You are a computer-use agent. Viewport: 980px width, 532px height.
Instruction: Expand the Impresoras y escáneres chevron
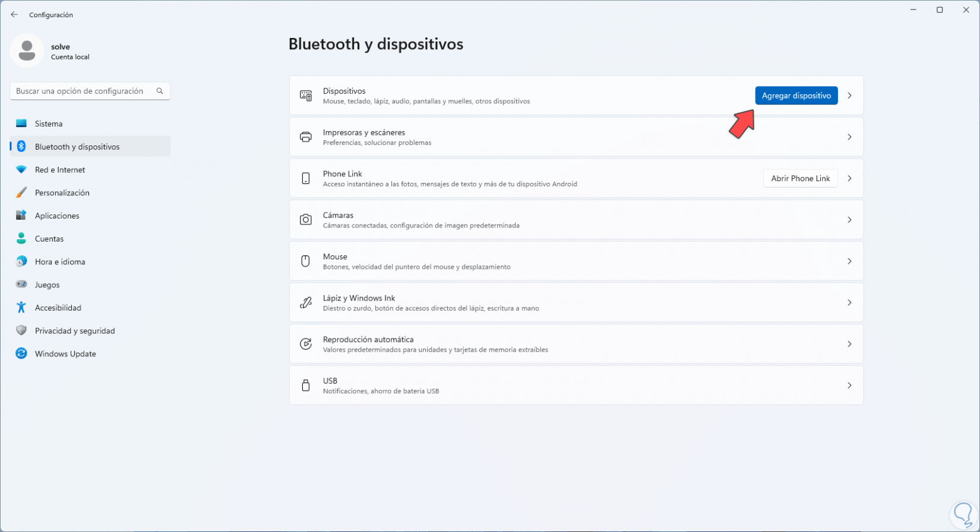coord(849,137)
